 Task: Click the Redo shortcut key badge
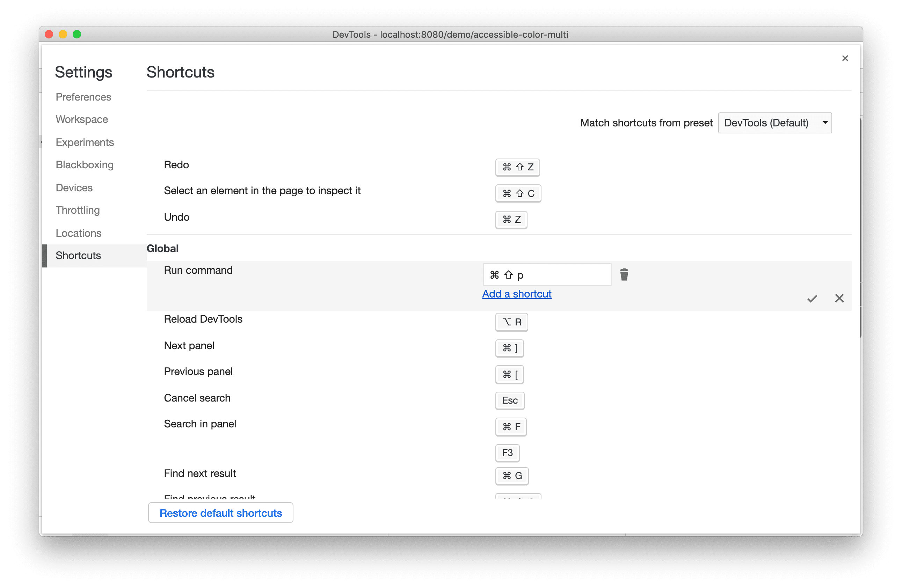pyautogui.click(x=517, y=166)
